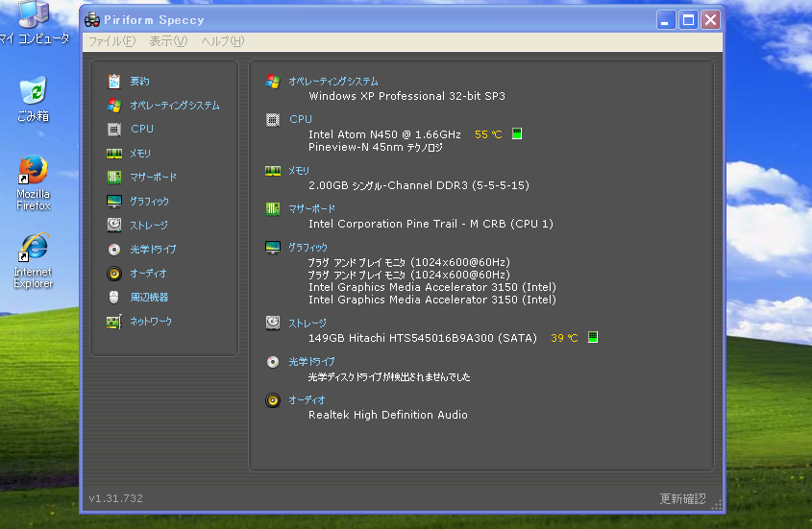Open the 光学ドライブ heading link in summary

[311, 362]
